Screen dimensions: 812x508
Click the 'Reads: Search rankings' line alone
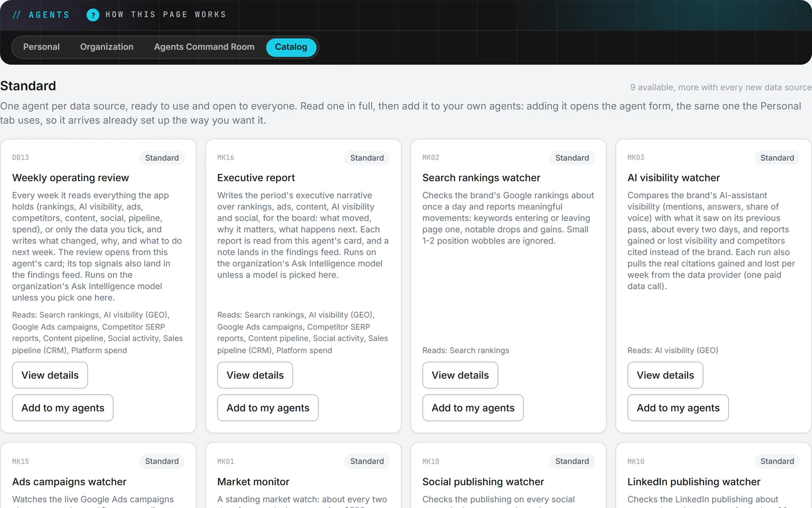click(466, 350)
